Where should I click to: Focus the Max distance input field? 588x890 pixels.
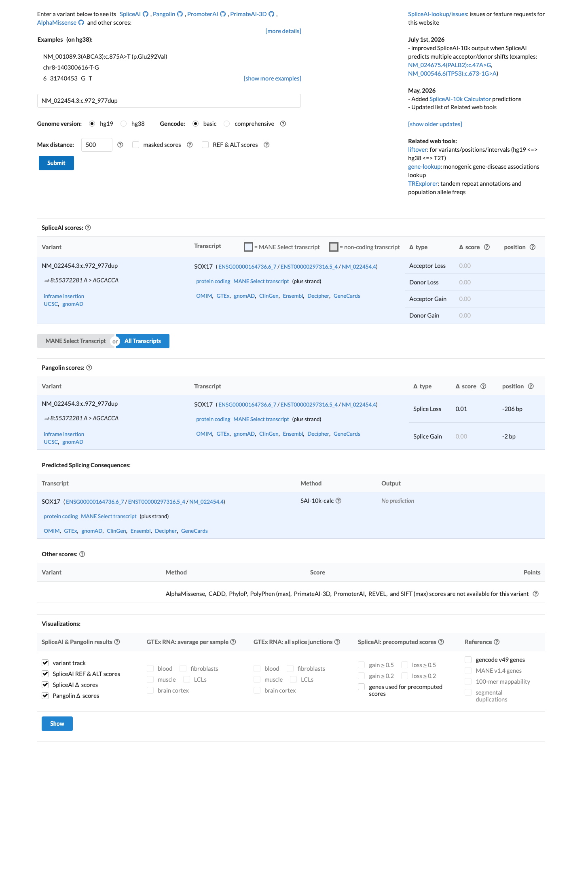coord(97,145)
